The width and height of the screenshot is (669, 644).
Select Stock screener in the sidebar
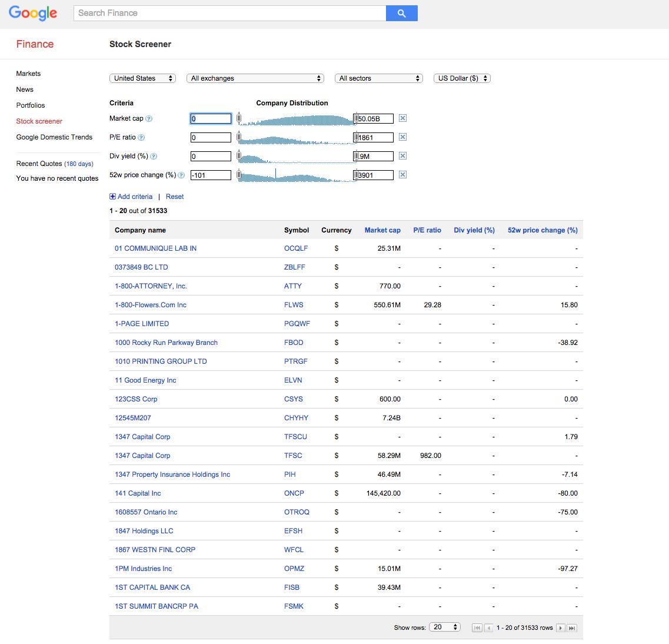point(39,121)
